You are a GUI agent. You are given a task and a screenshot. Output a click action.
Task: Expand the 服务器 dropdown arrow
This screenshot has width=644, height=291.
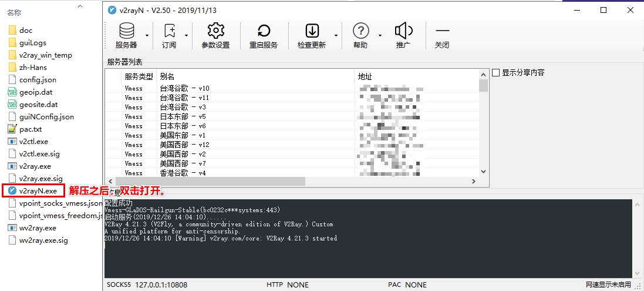[x=147, y=36]
